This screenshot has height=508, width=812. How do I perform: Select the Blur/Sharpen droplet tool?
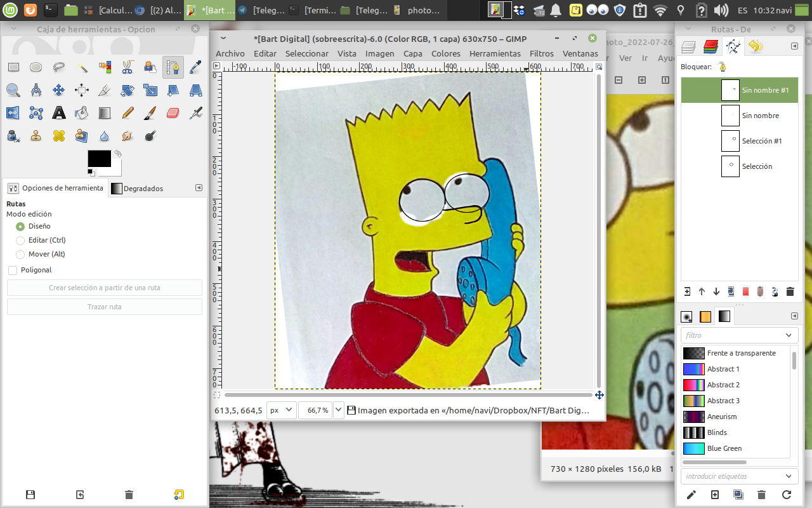[x=105, y=136]
